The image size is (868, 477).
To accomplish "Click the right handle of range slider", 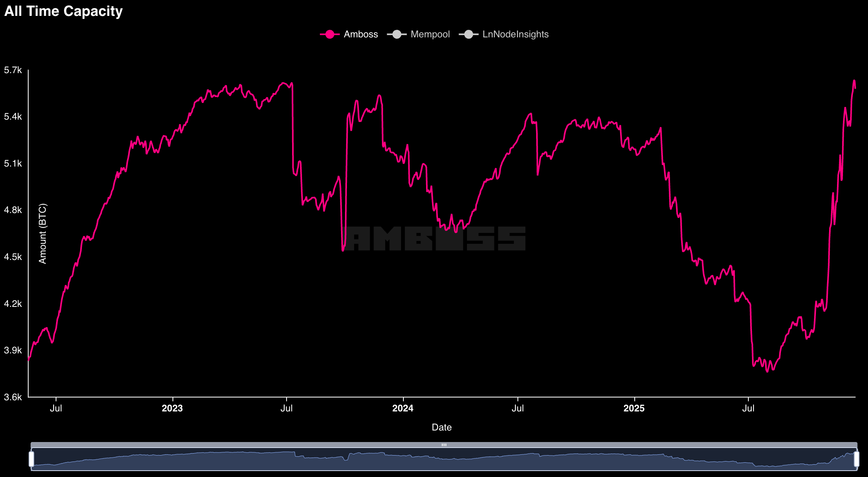I will tap(856, 459).
